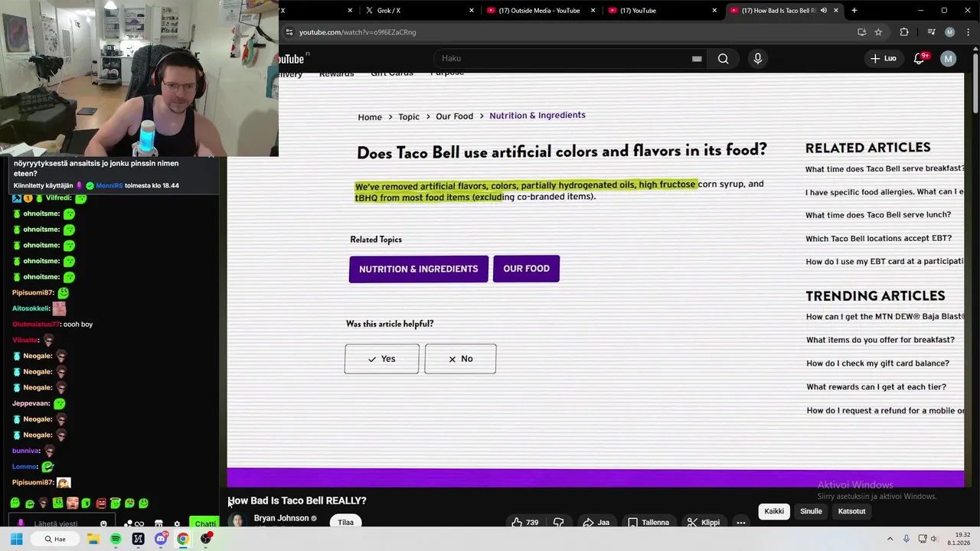Screen dimensions: 980x551
Task: Share the video with Jaa
Action: (596, 523)
